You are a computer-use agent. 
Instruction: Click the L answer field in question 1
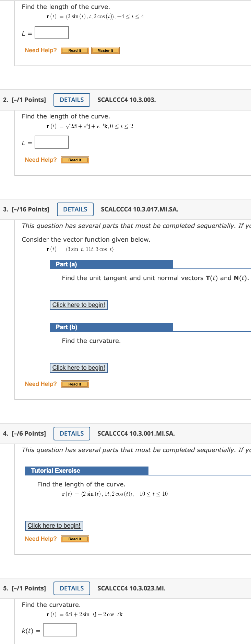[x=51, y=33]
